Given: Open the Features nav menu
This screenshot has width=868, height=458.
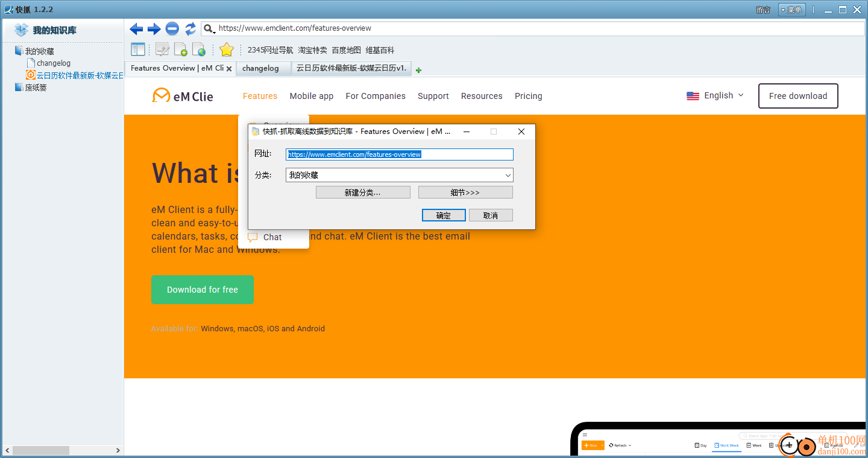Looking at the screenshot, I should pos(260,96).
